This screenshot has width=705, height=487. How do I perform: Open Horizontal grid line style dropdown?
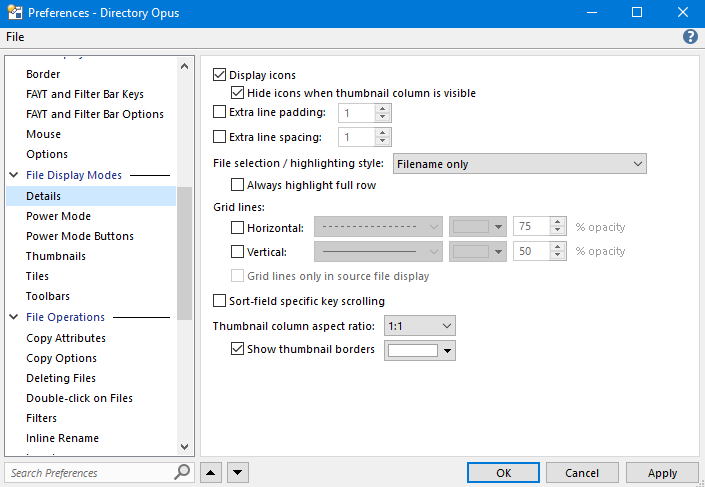click(x=378, y=227)
